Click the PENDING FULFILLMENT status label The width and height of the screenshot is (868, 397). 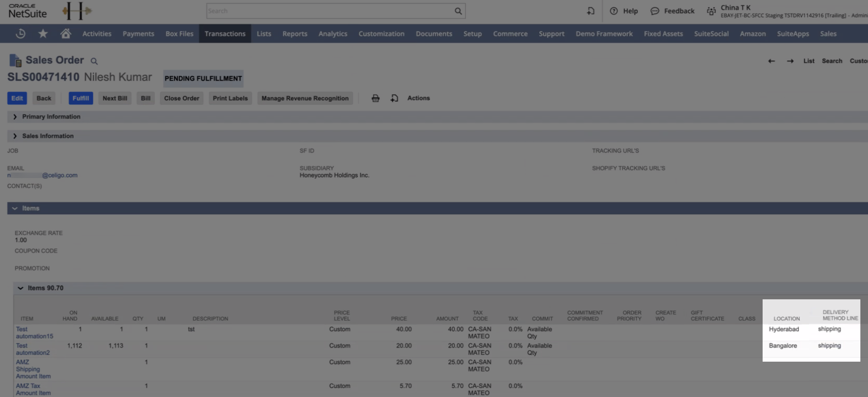(x=203, y=79)
